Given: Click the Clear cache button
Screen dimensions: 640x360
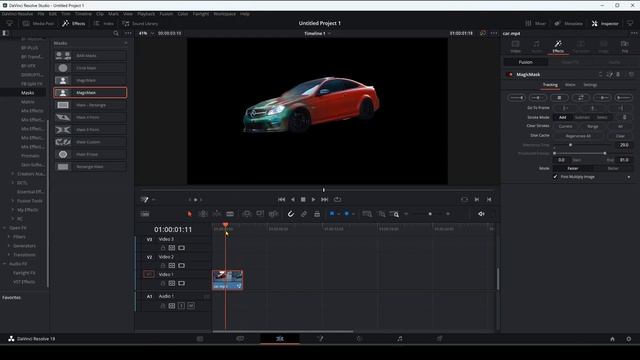Looking at the screenshot, I should (620, 136).
